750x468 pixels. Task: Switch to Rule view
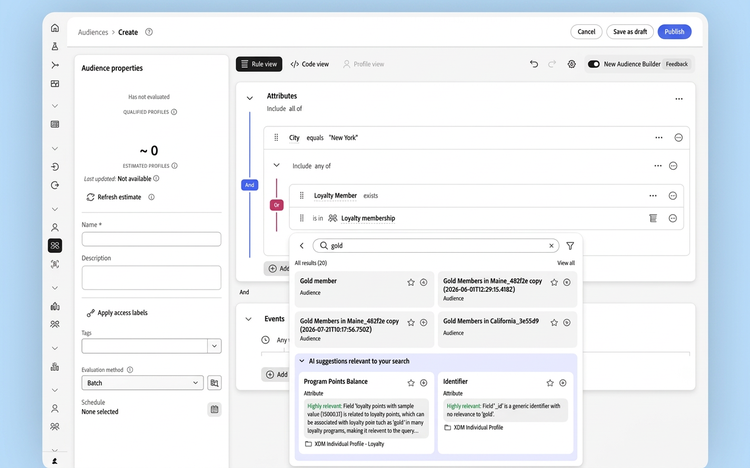[x=259, y=64]
